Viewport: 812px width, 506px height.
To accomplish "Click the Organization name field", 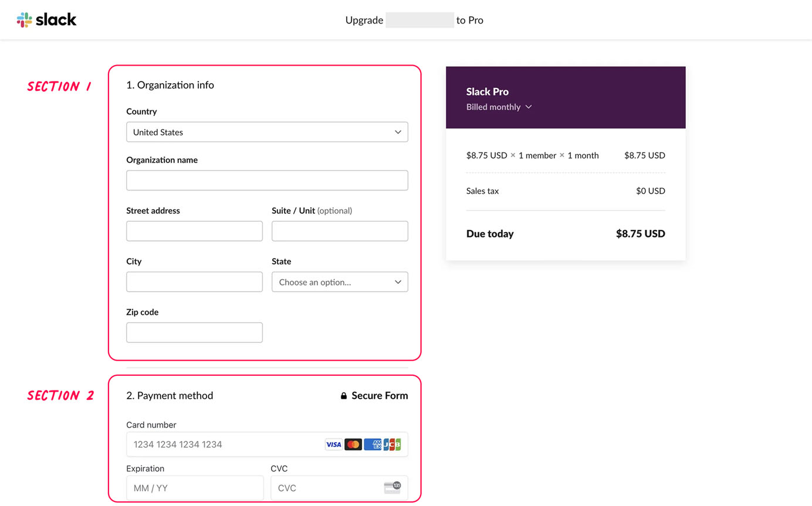I will 267,181.
